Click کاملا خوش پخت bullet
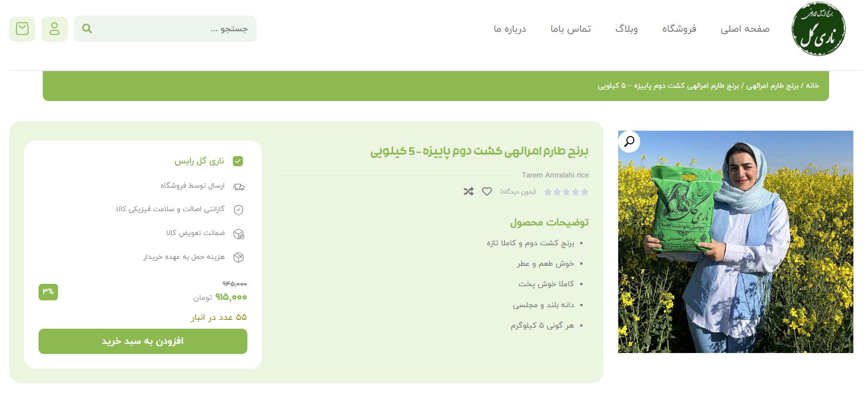868x394 pixels. click(x=546, y=284)
